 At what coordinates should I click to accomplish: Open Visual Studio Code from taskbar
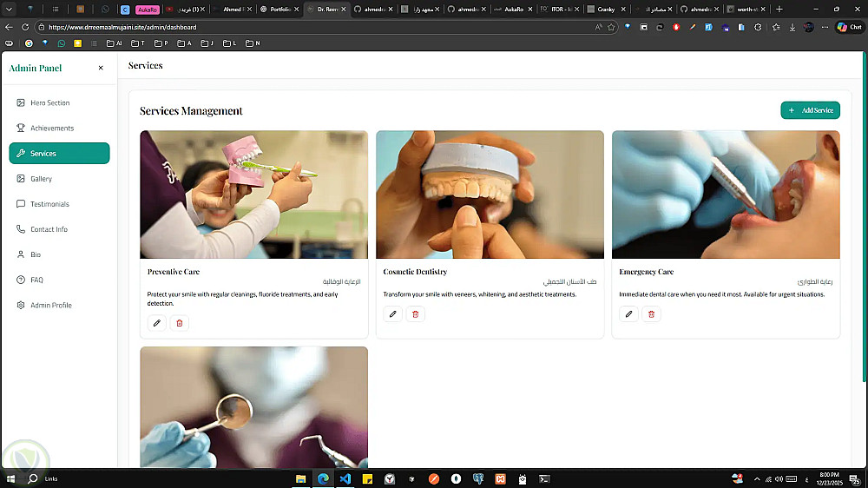[x=345, y=478]
